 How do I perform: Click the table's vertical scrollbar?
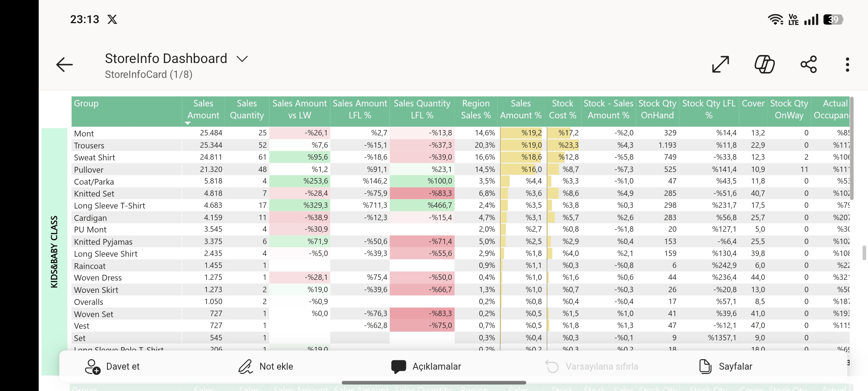[852, 148]
